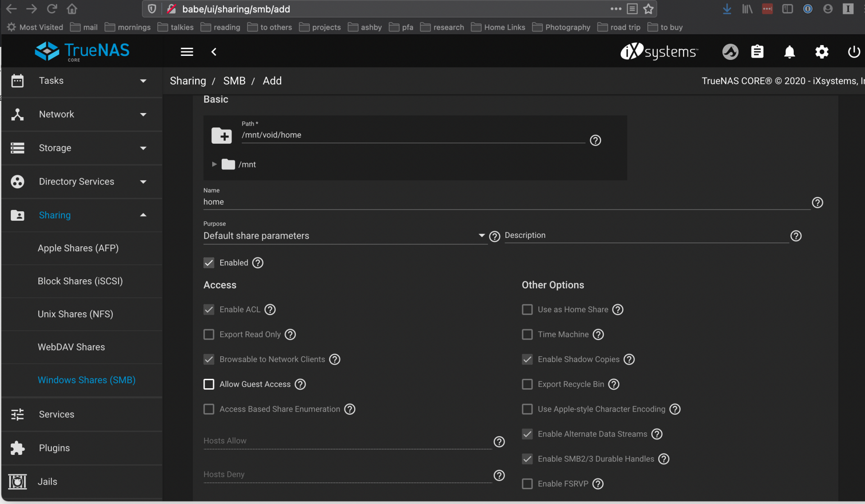
Task: Click the Hosts Allow input field
Action: [x=347, y=441]
